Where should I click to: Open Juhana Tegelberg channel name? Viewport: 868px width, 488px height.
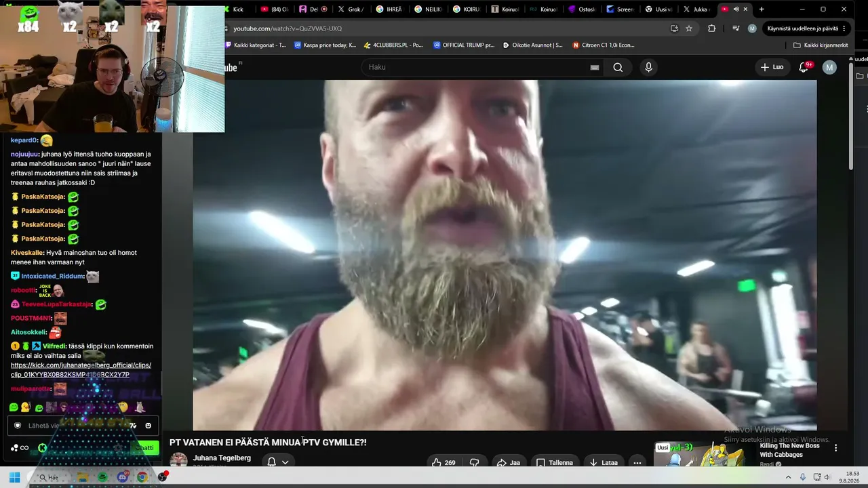coord(222,458)
